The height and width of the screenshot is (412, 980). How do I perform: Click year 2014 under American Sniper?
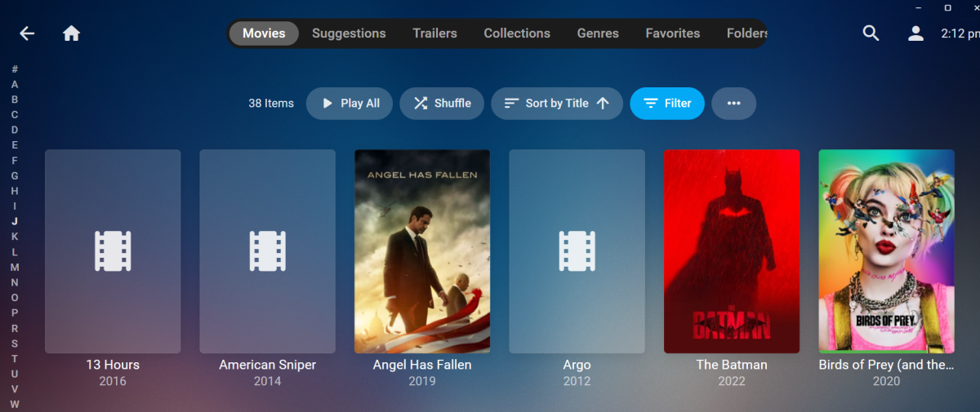268,382
